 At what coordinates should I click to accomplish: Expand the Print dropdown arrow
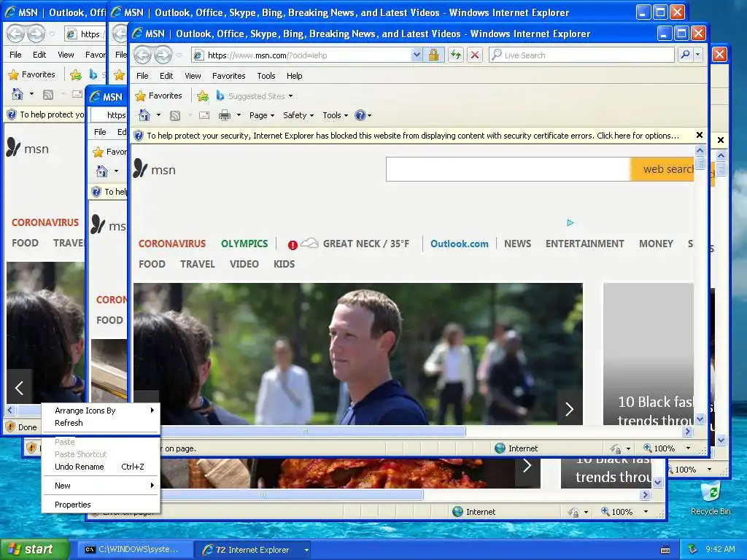pos(239,115)
